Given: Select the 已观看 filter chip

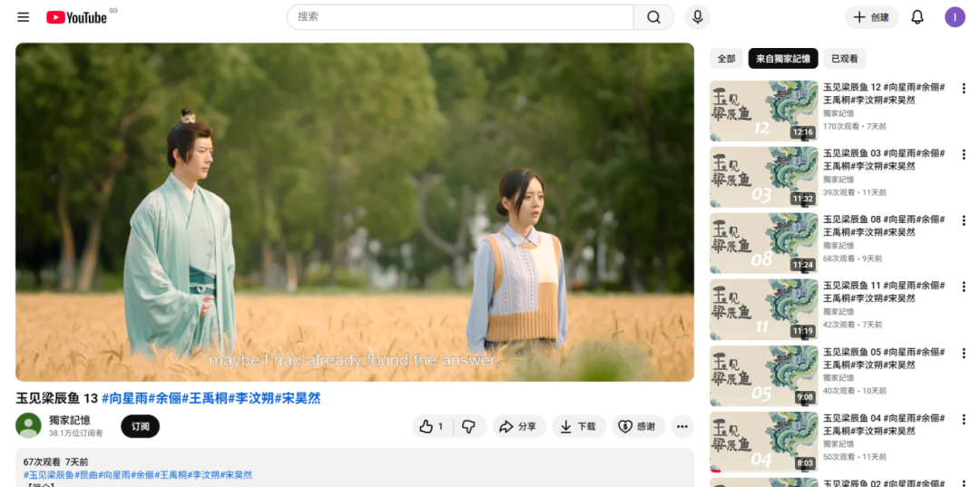Looking at the screenshot, I should tap(844, 59).
